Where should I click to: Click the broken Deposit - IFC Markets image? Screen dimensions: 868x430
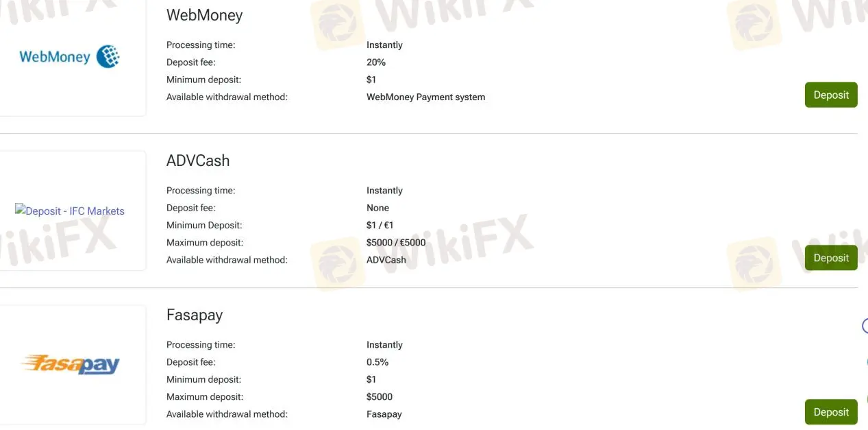70,211
